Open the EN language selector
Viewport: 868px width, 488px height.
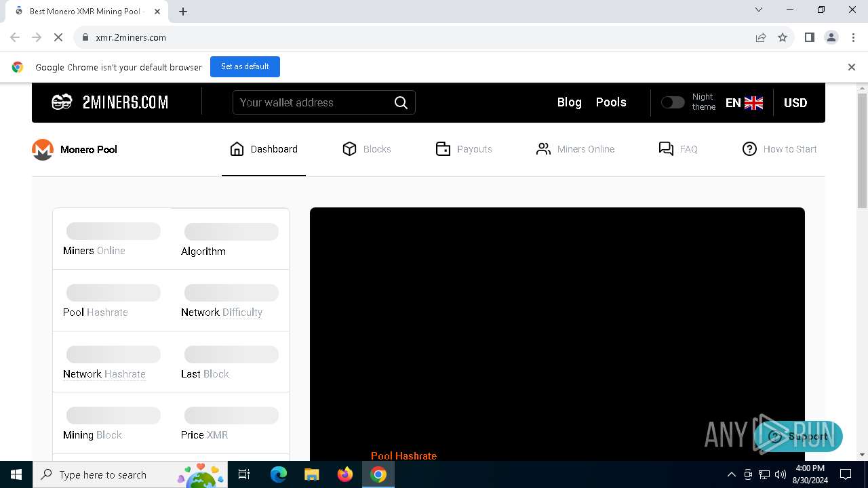pos(744,103)
